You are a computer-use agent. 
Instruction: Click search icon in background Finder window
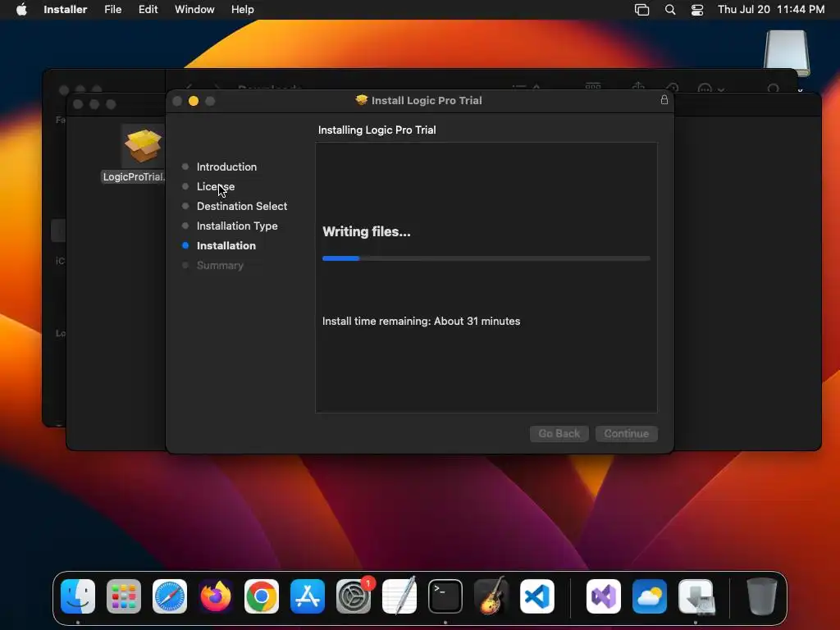click(x=773, y=88)
